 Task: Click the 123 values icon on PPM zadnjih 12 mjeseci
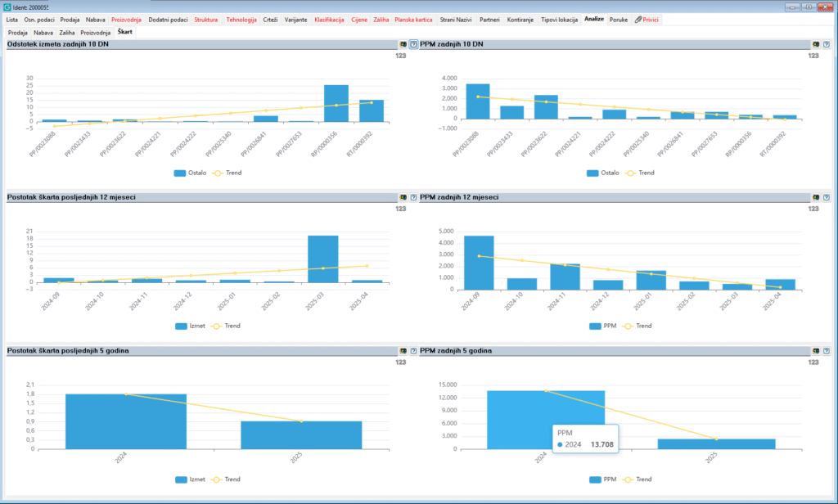[x=813, y=209]
